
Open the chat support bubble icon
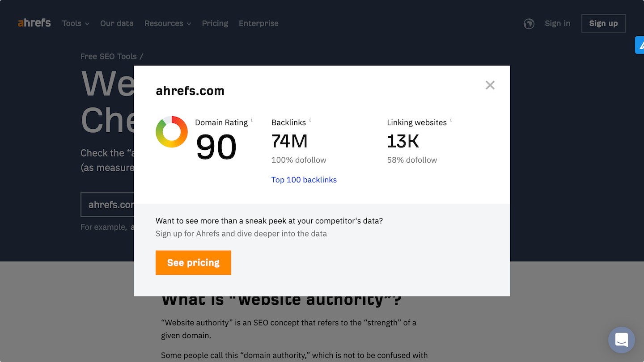click(622, 340)
